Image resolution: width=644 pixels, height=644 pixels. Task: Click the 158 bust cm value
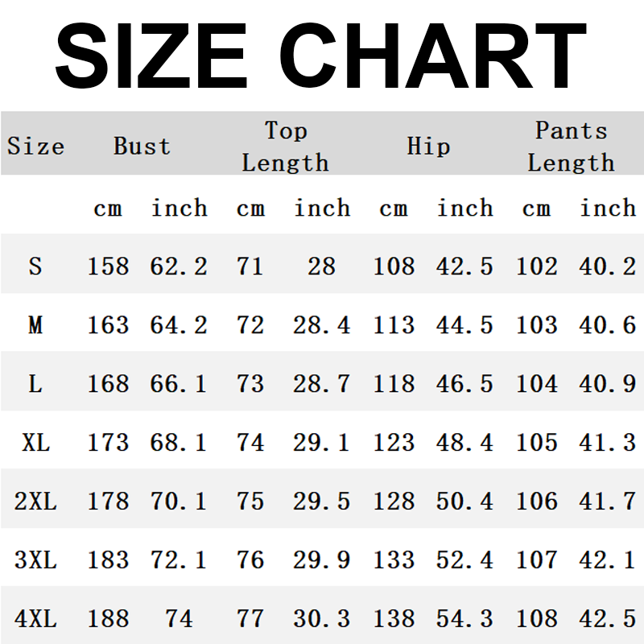109,266
